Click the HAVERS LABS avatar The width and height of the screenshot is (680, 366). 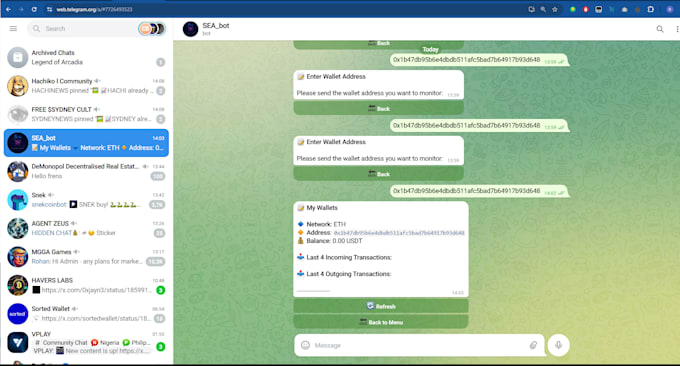click(x=18, y=285)
